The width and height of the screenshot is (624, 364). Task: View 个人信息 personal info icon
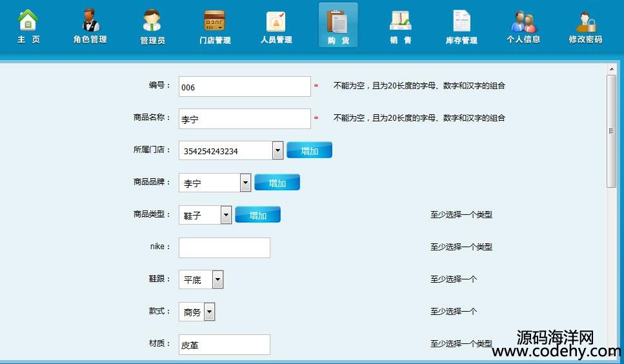click(523, 26)
